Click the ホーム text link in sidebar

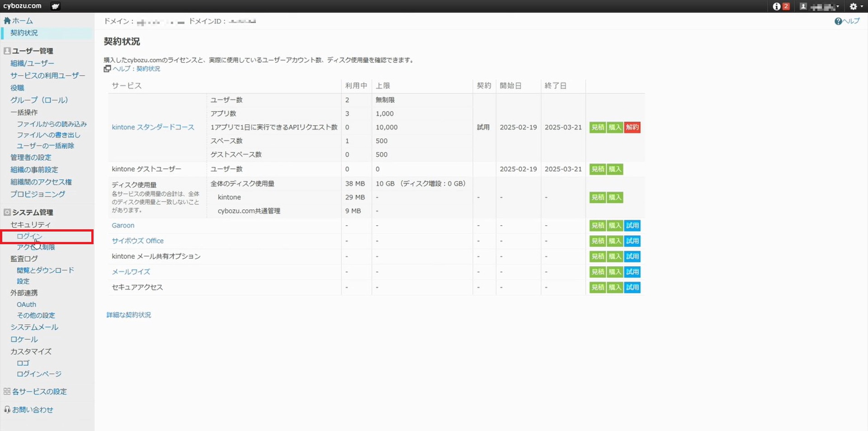tap(22, 21)
